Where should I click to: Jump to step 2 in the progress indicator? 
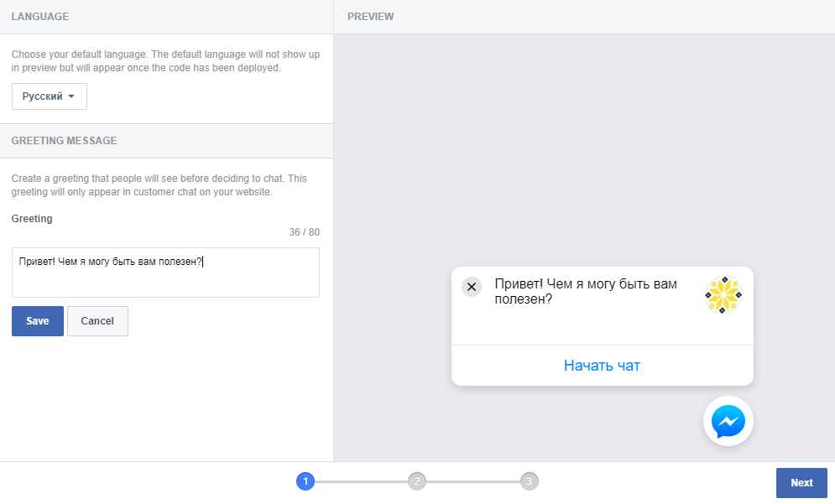pos(417,481)
